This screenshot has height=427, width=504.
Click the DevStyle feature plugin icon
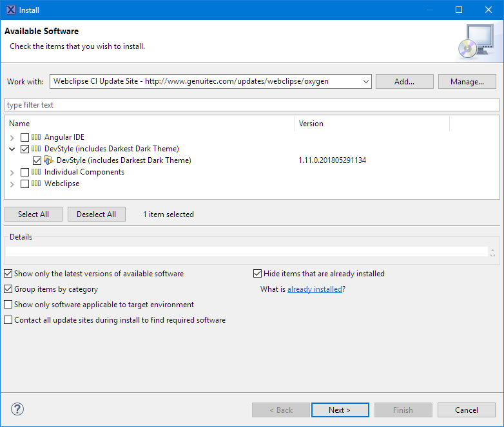(x=48, y=160)
